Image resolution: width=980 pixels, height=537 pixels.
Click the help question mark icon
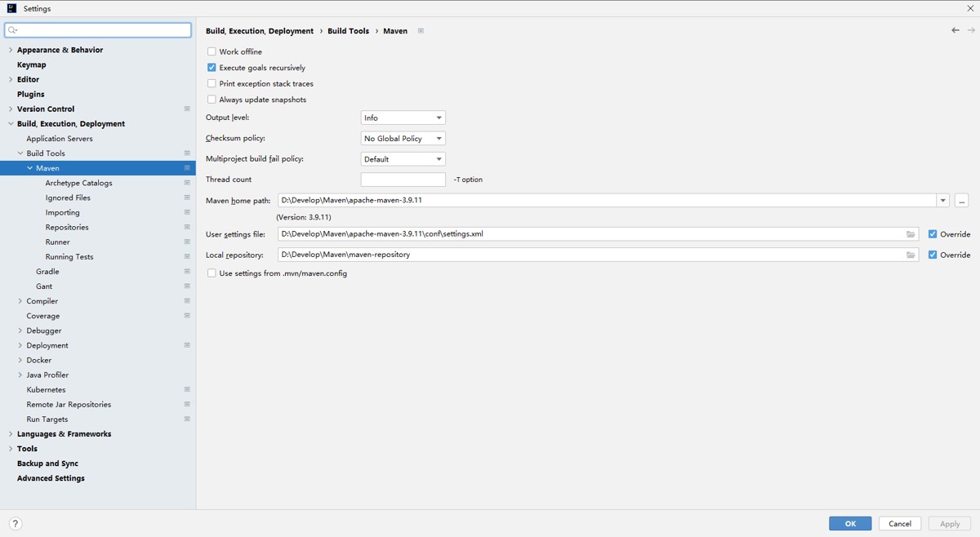(15, 524)
